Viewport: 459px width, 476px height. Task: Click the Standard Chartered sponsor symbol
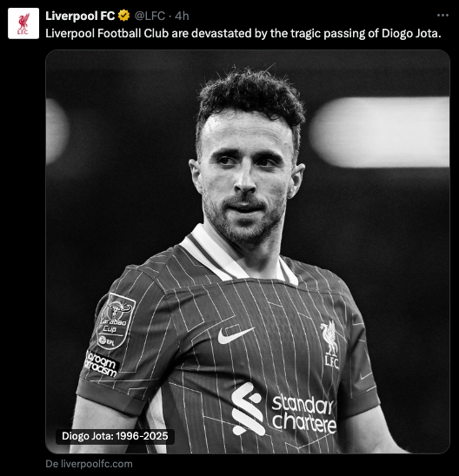click(248, 408)
